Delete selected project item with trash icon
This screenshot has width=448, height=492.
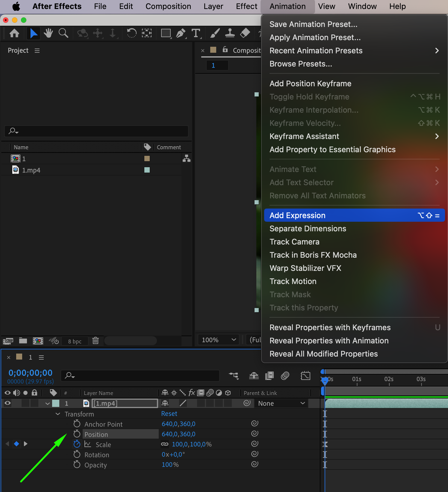(96, 341)
